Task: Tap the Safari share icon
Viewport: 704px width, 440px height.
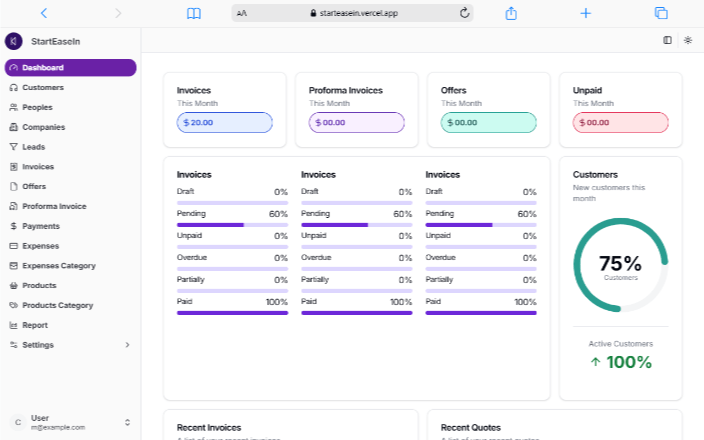Action: [511, 13]
